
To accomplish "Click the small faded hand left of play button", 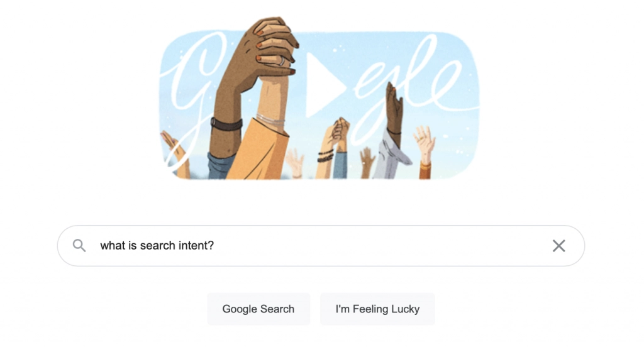I will click(295, 163).
